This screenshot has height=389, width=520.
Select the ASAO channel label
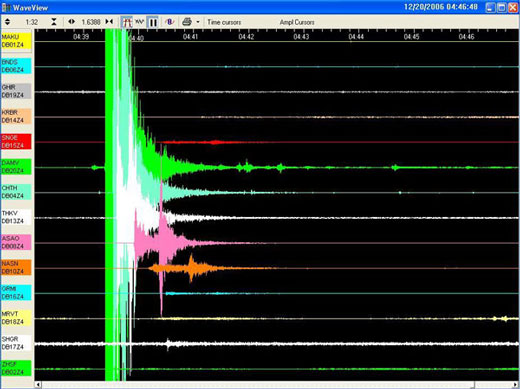[16, 242]
